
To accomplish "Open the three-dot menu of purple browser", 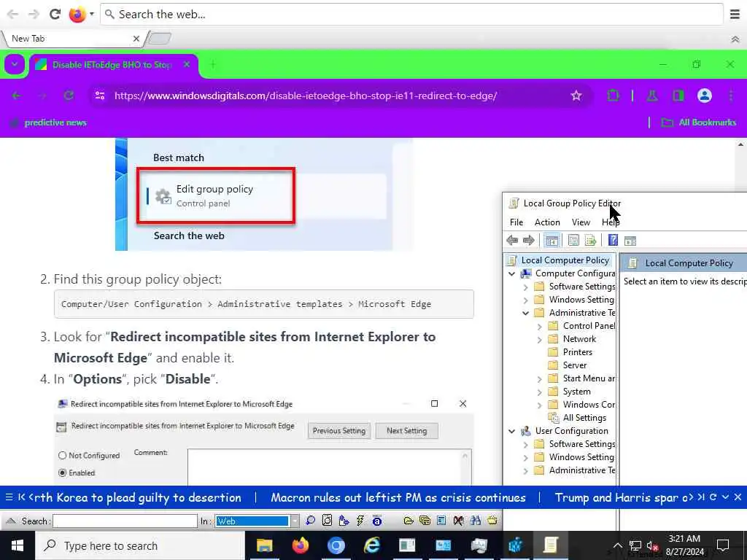I will pyautogui.click(x=731, y=96).
